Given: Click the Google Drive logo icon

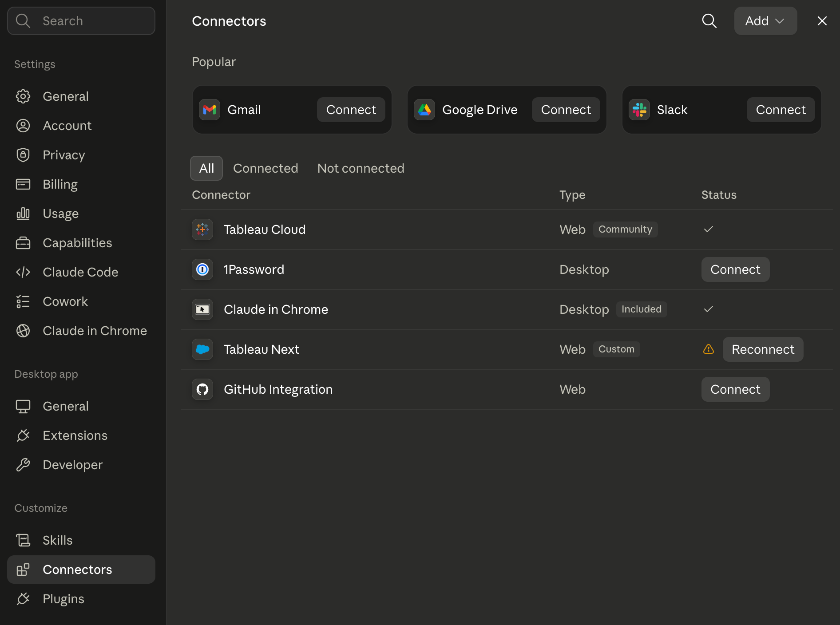Looking at the screenshot, I should coord(424,110).
